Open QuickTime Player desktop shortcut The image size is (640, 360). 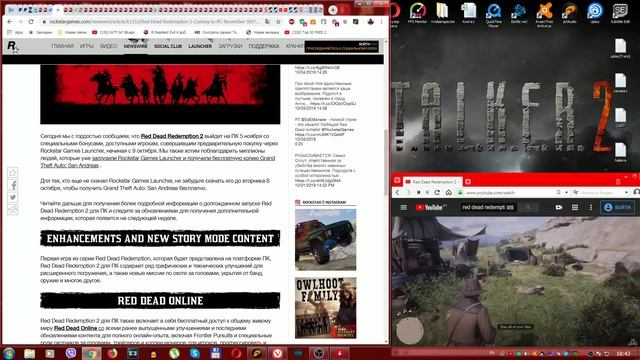(493, 14)
